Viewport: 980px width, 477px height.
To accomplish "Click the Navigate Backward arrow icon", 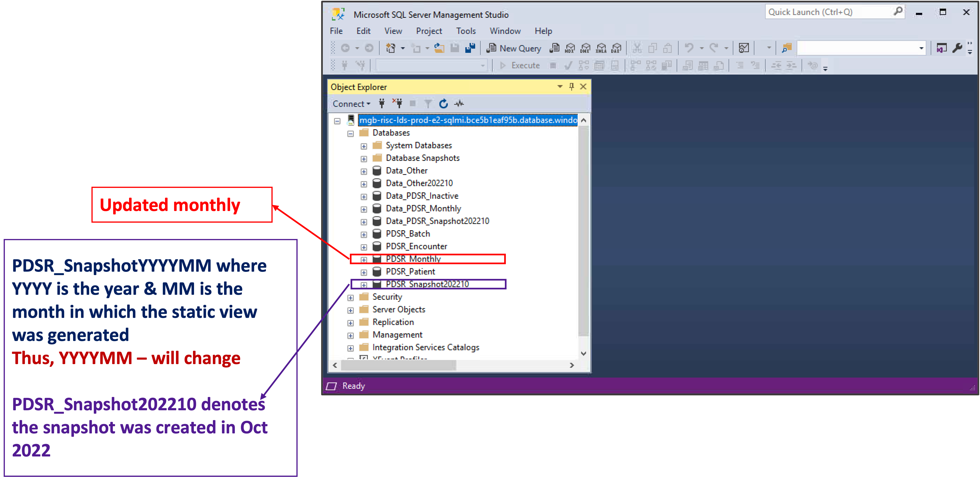I will [345, 48].
